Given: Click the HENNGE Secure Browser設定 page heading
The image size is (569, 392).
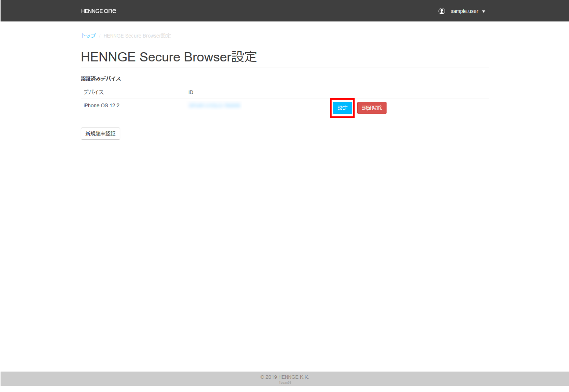Looking at the screenshot, I should point(169,57).
